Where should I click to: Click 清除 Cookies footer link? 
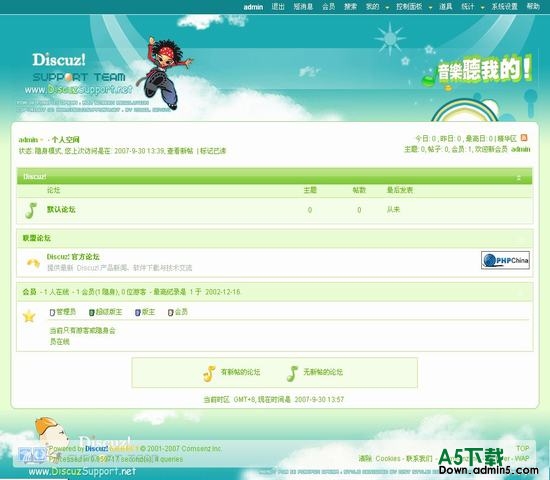click(380, 459)
